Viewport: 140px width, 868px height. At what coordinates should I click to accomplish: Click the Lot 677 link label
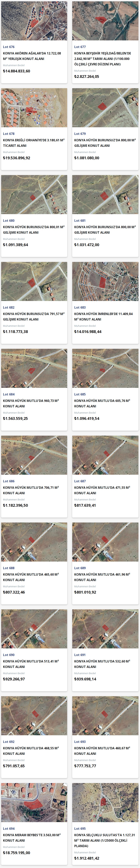click(x=80, y=47)
